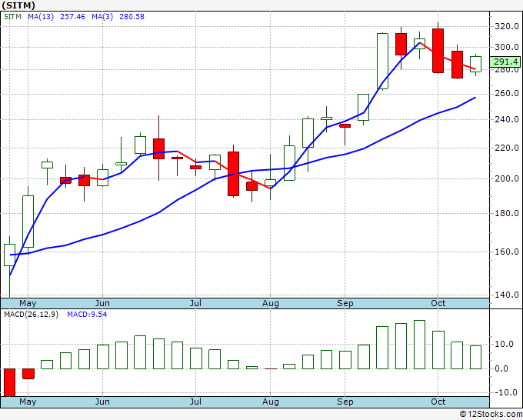Click the latest green candlestick near 291.4
This screenshot has width=523, height=420.
(x=475, y=64)
